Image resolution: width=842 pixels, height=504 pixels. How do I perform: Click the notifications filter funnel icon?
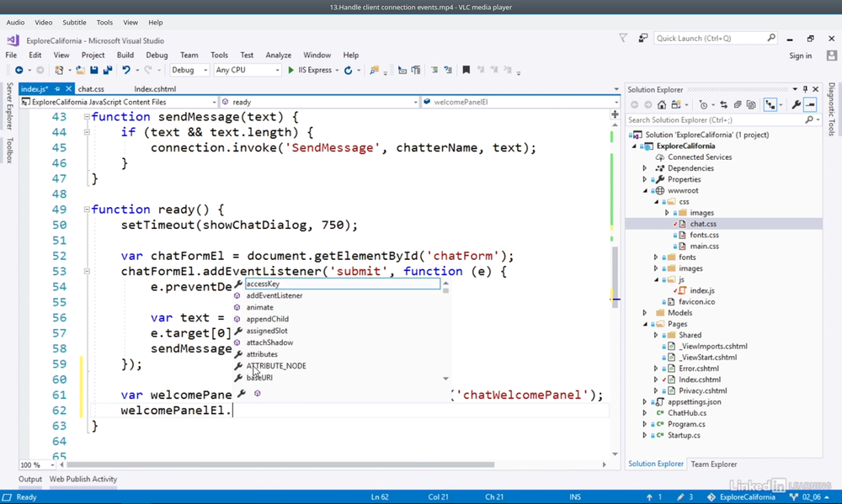click(x=623, y=38)
